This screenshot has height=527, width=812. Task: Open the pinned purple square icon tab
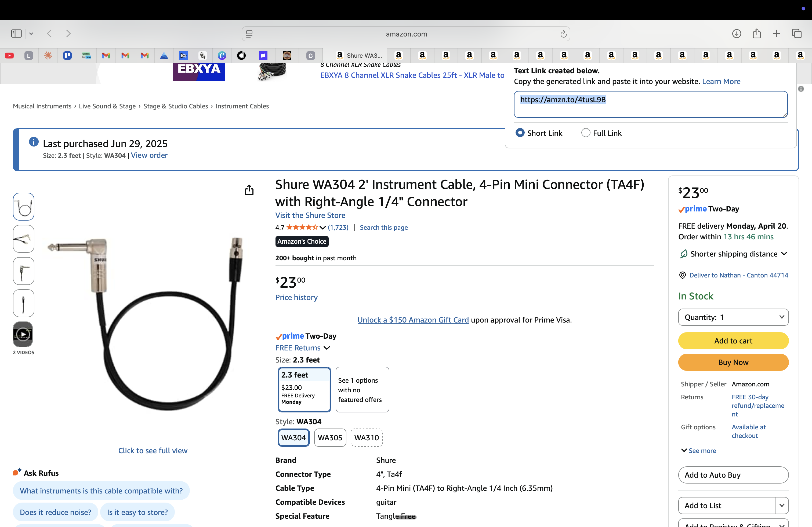pyautogui.click(x=263, y=56)
